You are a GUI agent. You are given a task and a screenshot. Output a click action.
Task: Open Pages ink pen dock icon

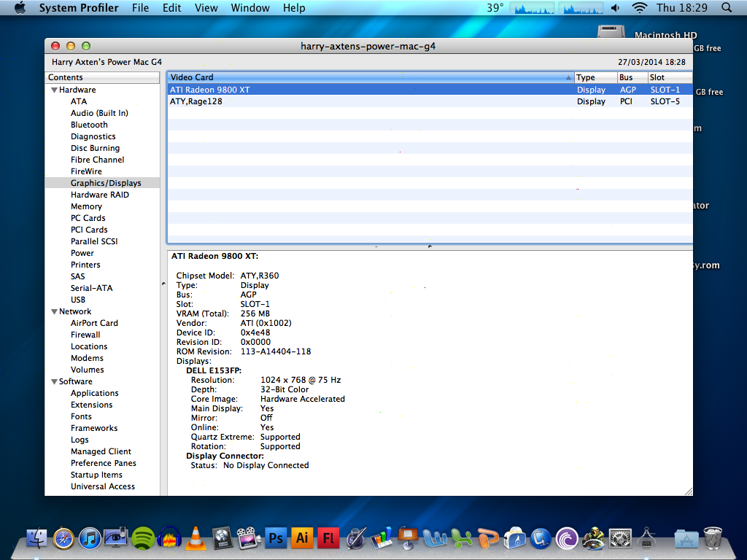tap(355, 539)
